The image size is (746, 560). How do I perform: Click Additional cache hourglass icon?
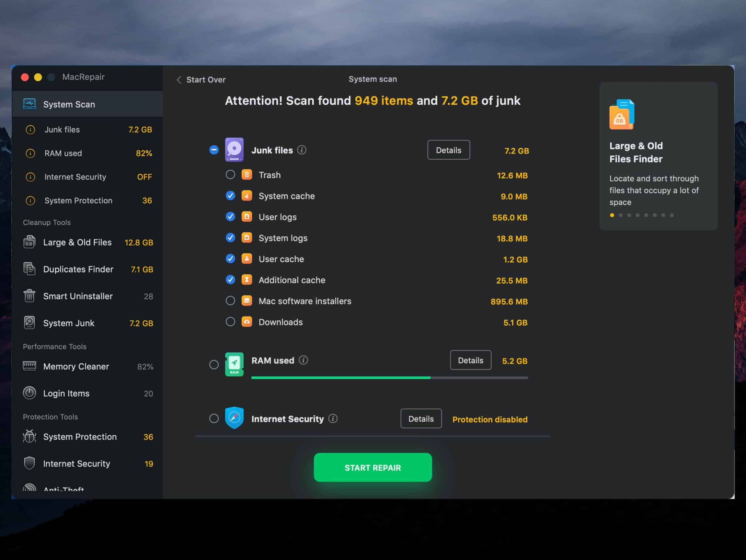(x=247, y=280)
